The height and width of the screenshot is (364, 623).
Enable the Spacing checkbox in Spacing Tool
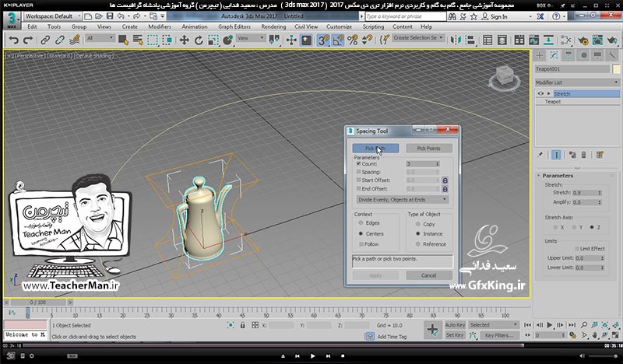359,172
